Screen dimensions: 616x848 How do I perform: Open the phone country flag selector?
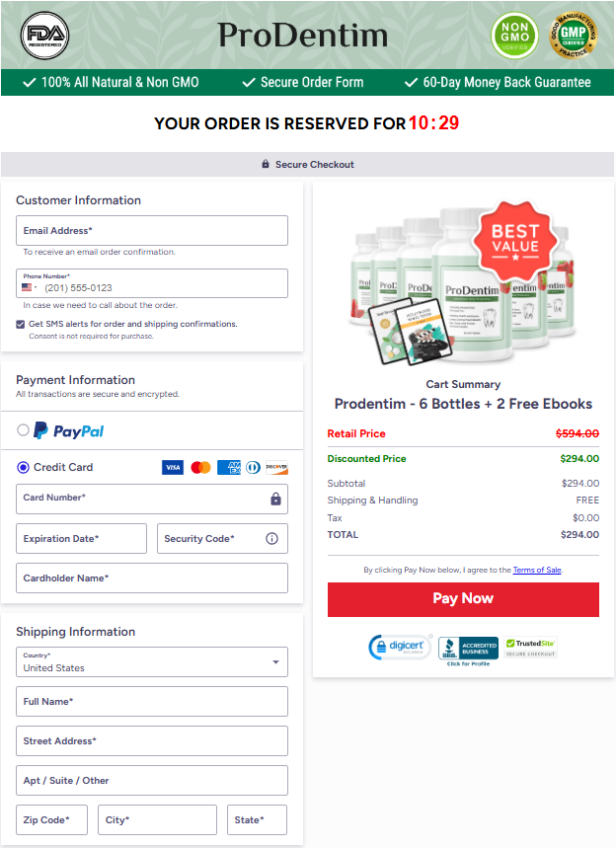click(x=30, y=287)
